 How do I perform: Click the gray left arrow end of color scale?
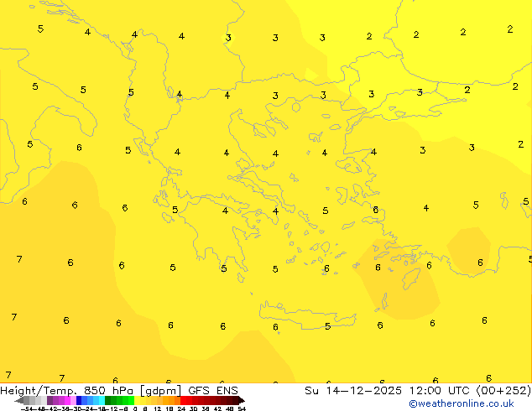(x=19, y=400)
